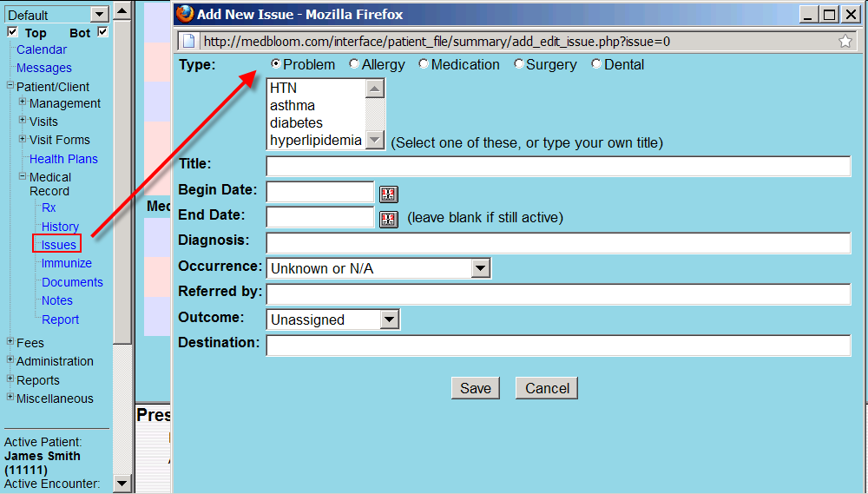Open the Begin Date calendar picker icon

(x=388, y=194)
